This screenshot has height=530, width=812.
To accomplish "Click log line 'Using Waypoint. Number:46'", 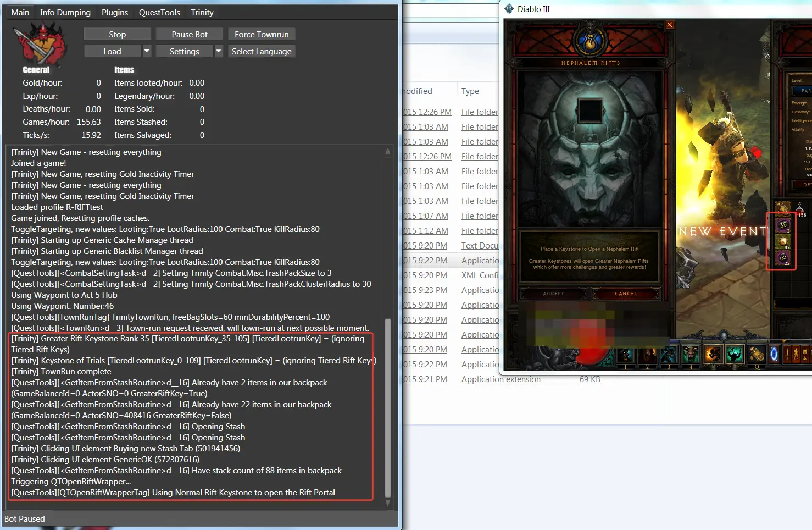I will [x=63, y=306].
